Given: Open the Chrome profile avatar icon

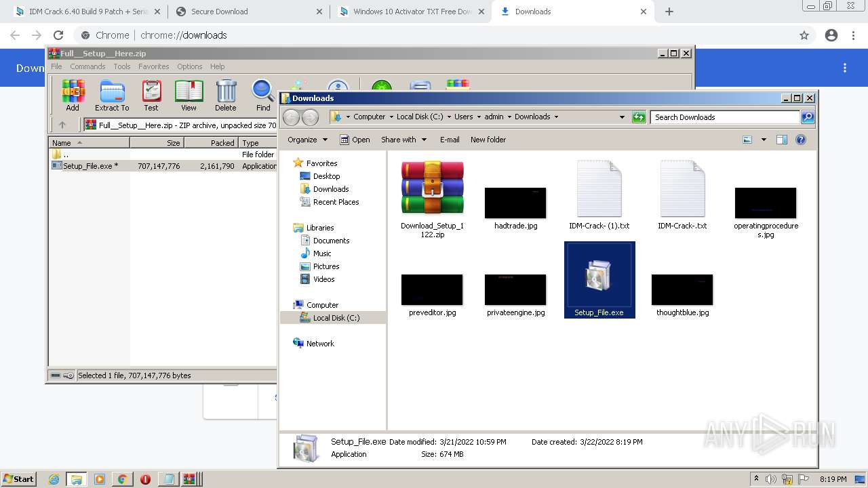Looking at the screenshot, I should 831,35.
